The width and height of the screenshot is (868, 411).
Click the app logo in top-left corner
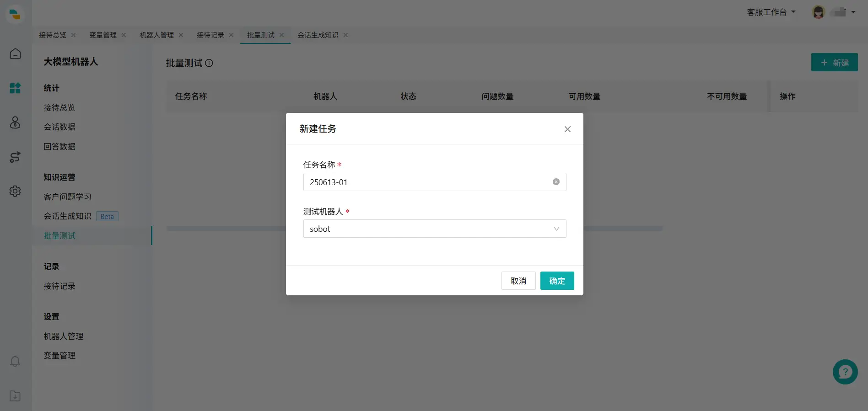15,14
